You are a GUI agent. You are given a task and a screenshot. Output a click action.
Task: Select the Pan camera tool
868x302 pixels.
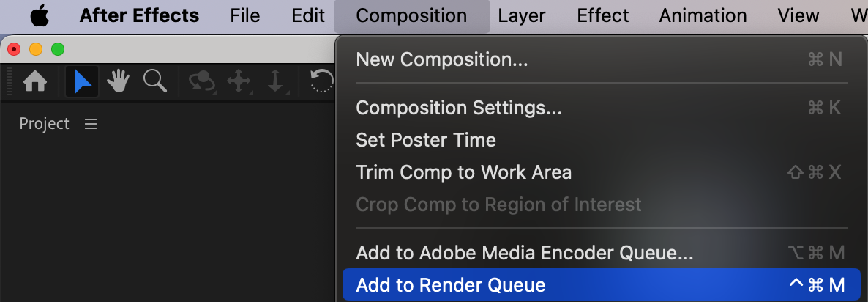point(239,81)
